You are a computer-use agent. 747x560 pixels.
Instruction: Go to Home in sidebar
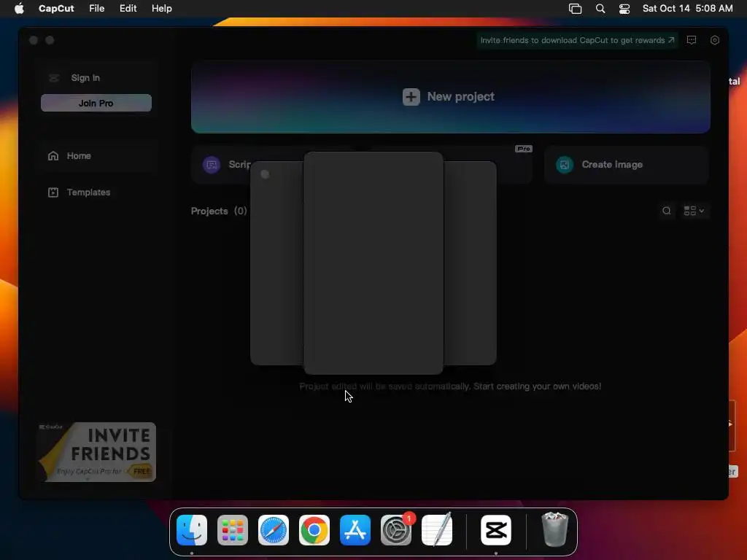[96, 156]
